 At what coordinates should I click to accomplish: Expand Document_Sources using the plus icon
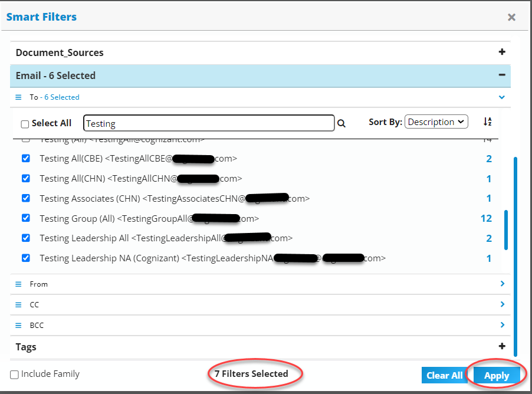coord(502,52)
